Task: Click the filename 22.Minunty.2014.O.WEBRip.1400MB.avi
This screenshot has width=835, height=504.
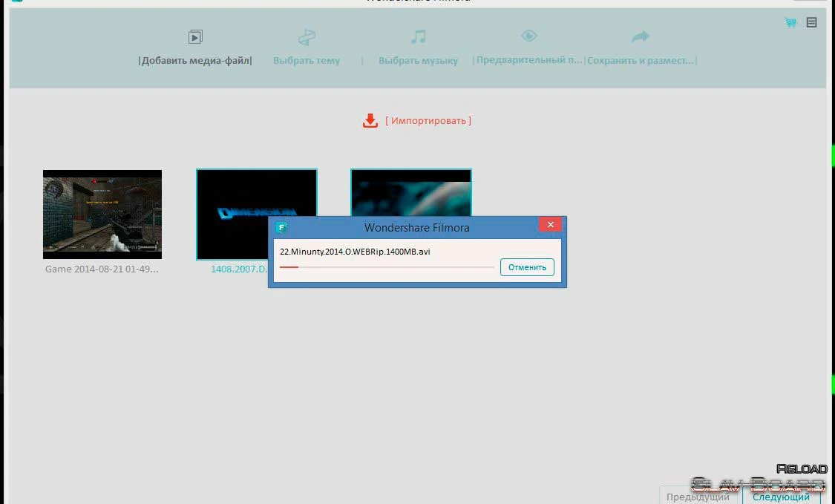Action: tap(355, 252)
